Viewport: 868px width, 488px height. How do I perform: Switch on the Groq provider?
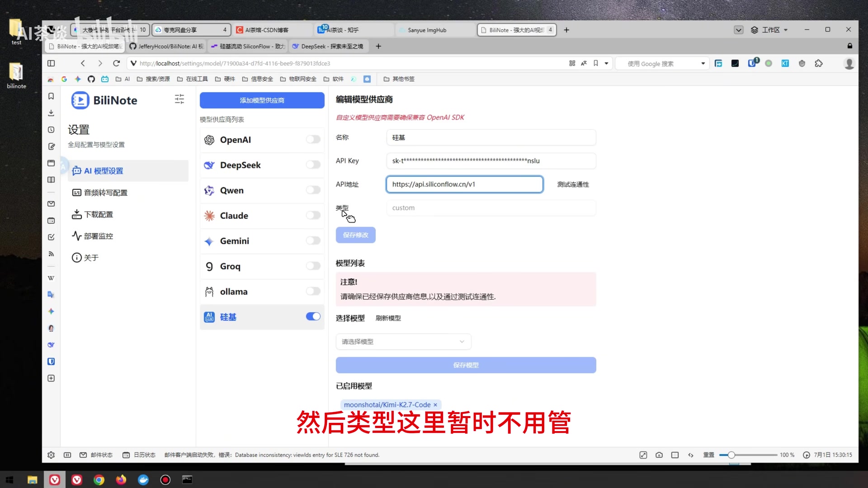coord(313,266)
